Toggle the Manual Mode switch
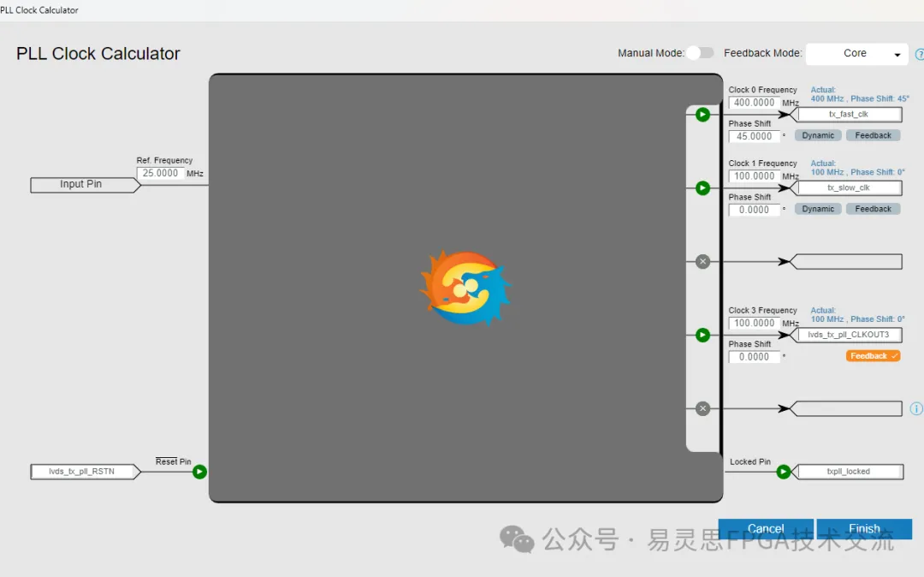Viewport: 924px width, 577px height. coord(700,53)
